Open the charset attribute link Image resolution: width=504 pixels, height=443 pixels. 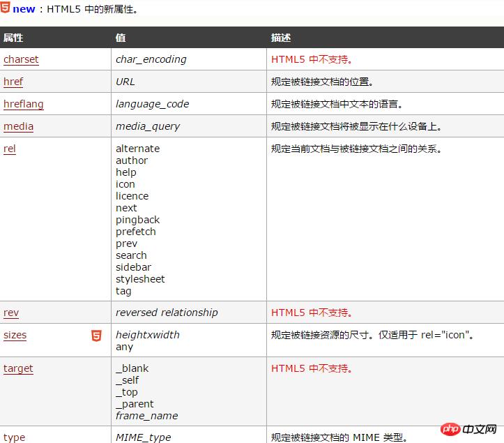[x=21, y=59]
